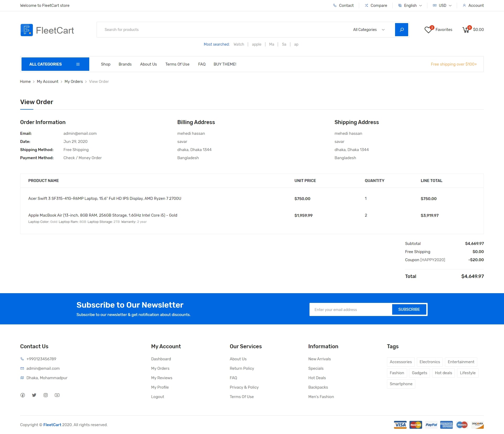Open the Shop menu item
Screen dimensions: 504x434
point(106,64)
